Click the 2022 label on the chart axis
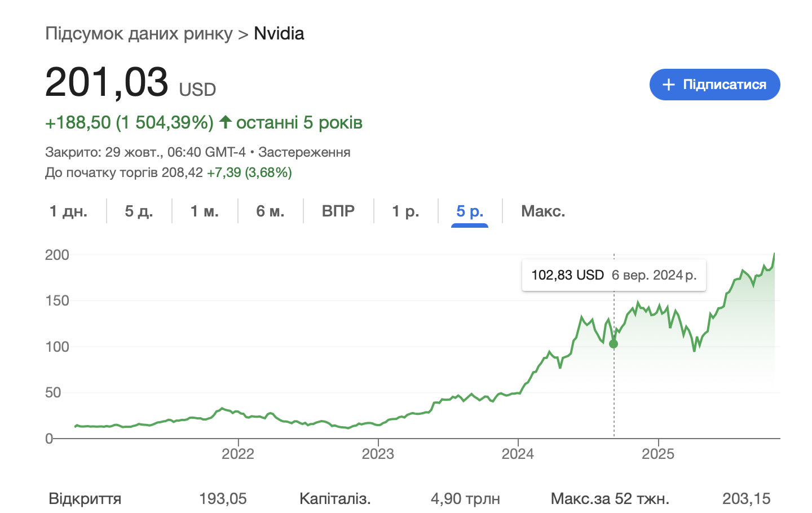812x513 pixels. pos(238,454)
